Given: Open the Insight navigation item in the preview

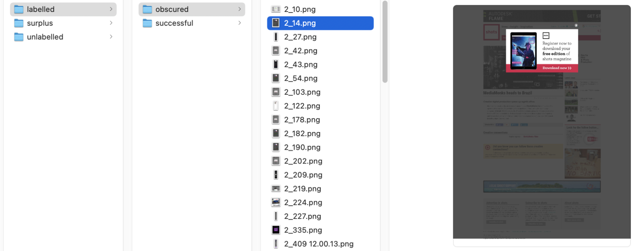Looking at the screenshot, I should pos(514,27).
